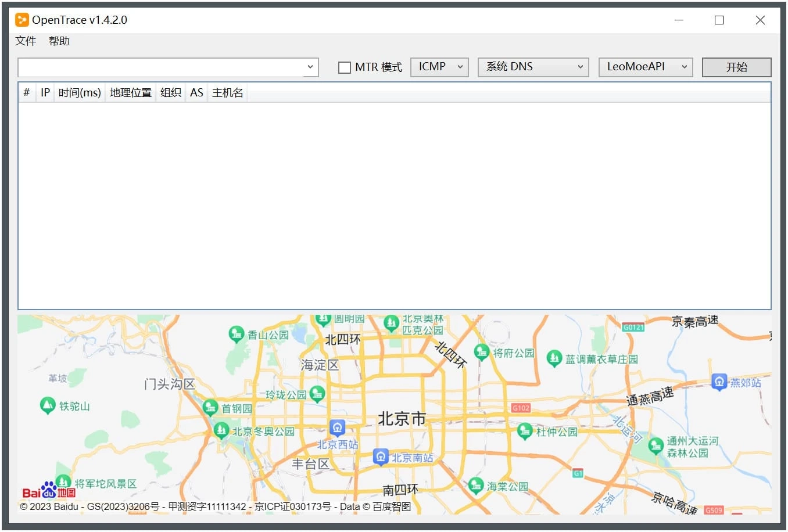This screenshot has height=532, width=788.
Task: Click the 燕郊站 station icon on map
Action: pos(719,382)
